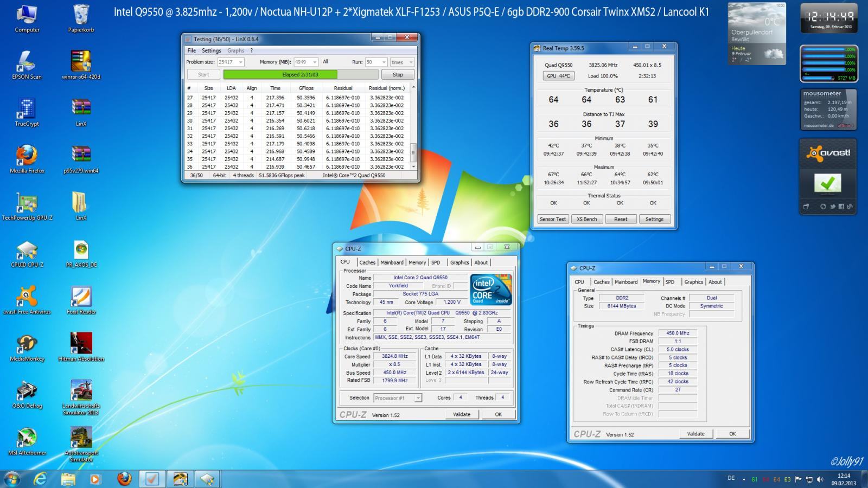Launch Internet Explorer from the taskbar
This screenshot has height=488, width=868.
click(x=40, y=479)
